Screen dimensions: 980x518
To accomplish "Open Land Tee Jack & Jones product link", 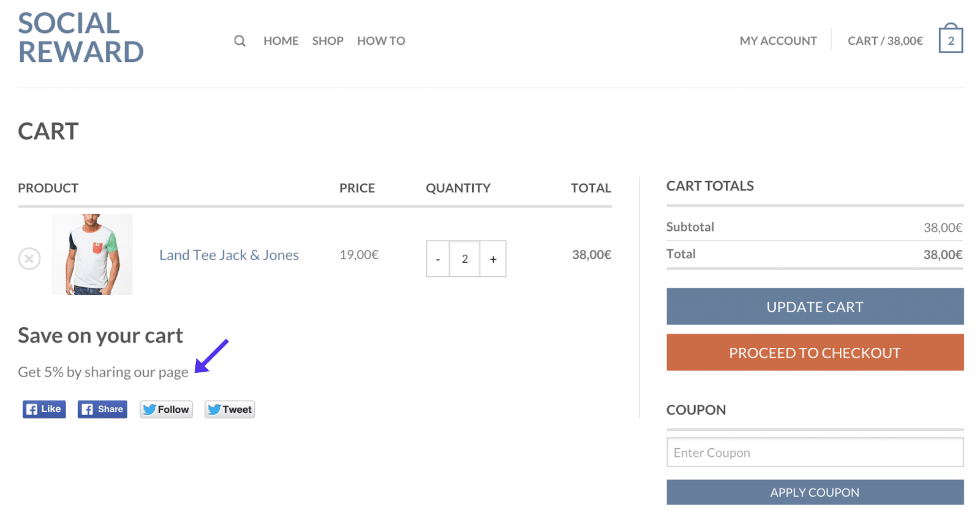I will click(229, 255).
